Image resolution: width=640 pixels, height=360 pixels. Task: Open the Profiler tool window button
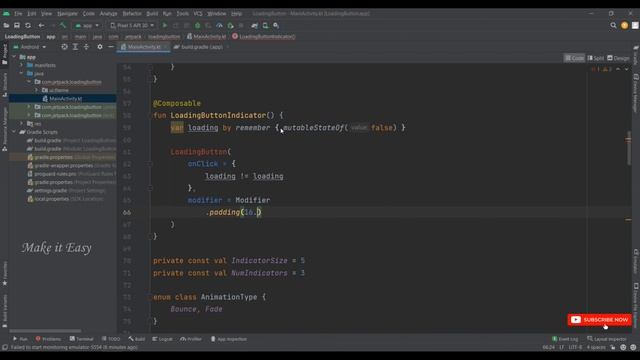(191, 339)
